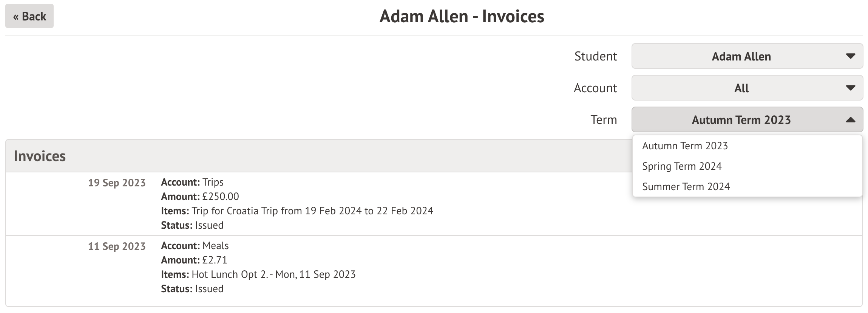Click the Invoices section header
The image size is (868, 313).
(40, 156)
